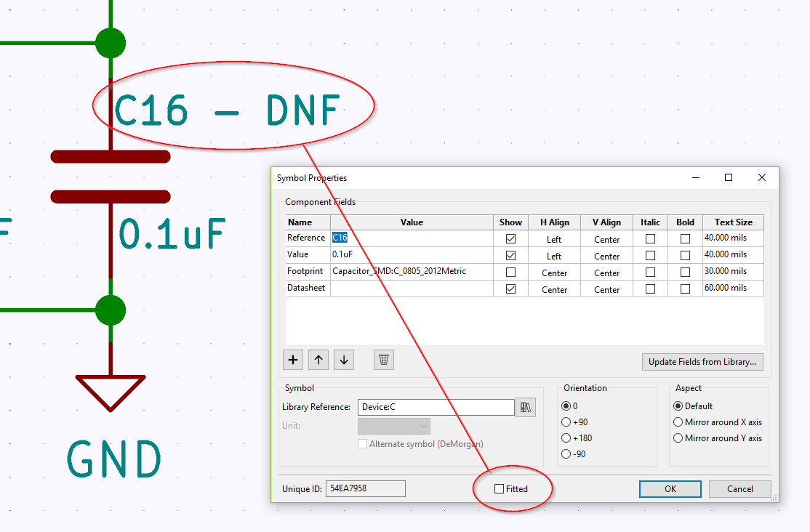Delete field using trash icon
The width and height of the screenshot is (810, 532).
tap(384, 360)
